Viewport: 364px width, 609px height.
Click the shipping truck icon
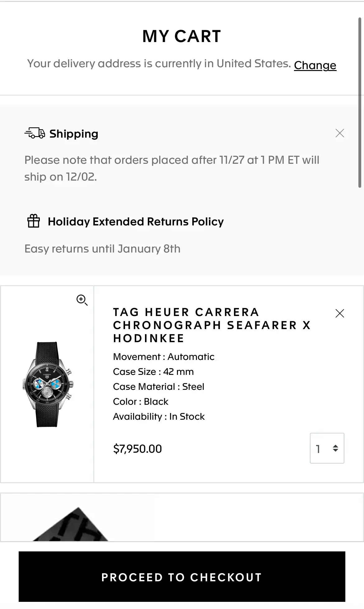tap(35, 133)
